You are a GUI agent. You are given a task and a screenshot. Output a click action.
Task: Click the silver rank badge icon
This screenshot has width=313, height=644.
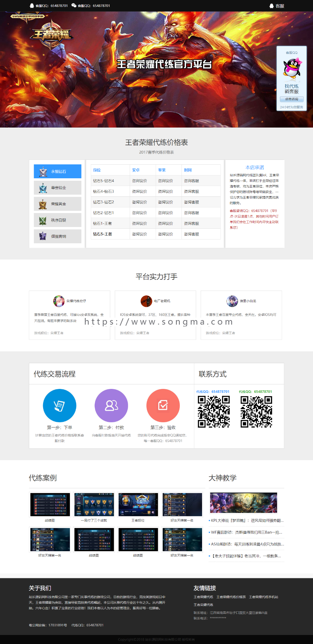[x=43, y=220]
